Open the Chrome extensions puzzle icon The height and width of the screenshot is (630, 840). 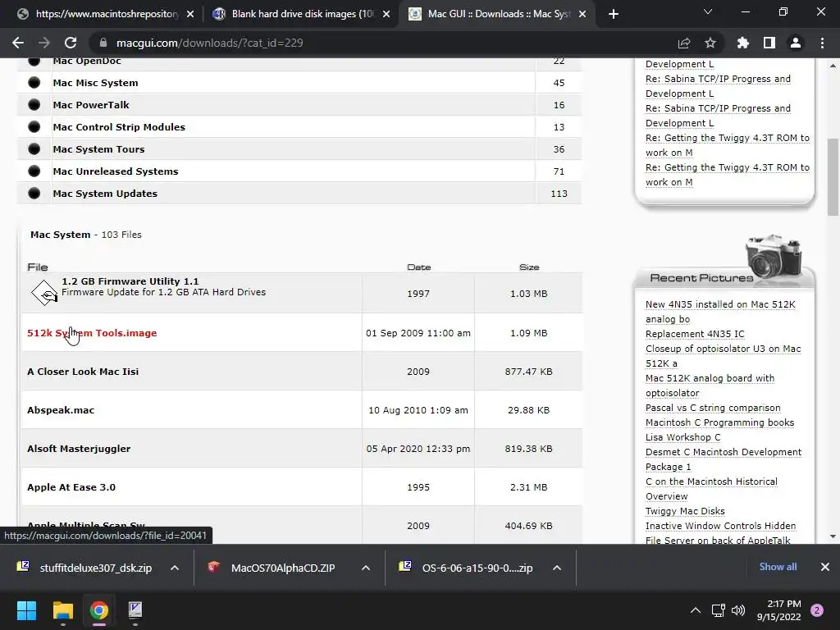coord(742,43)
